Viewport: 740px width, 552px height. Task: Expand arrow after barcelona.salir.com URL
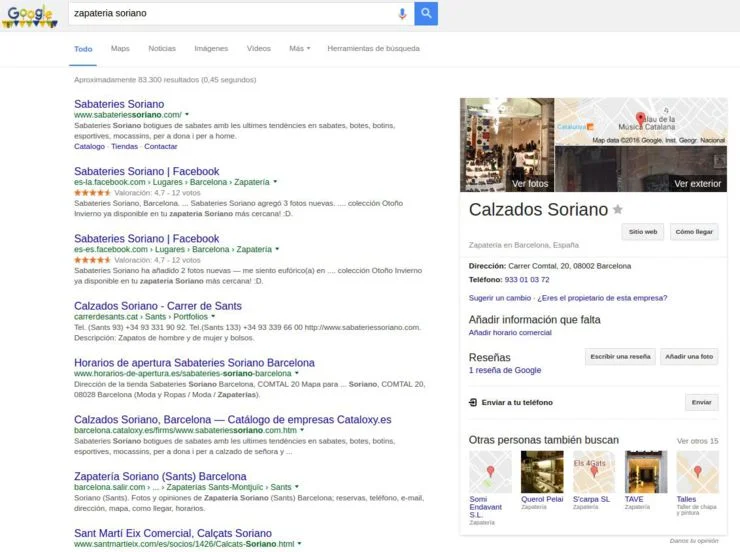click(296, 487)
